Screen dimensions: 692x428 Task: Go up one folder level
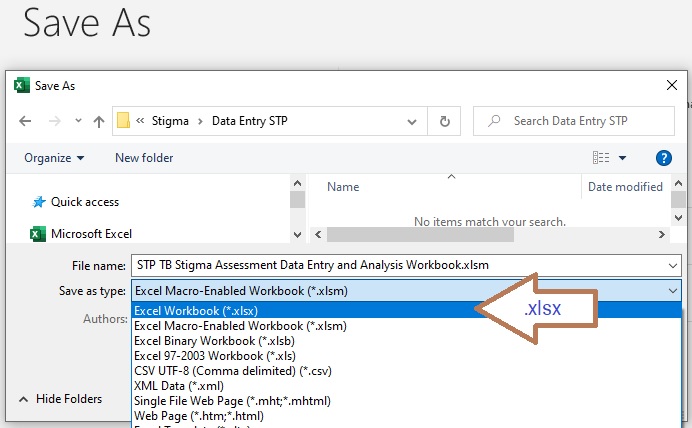click(99, 121)
